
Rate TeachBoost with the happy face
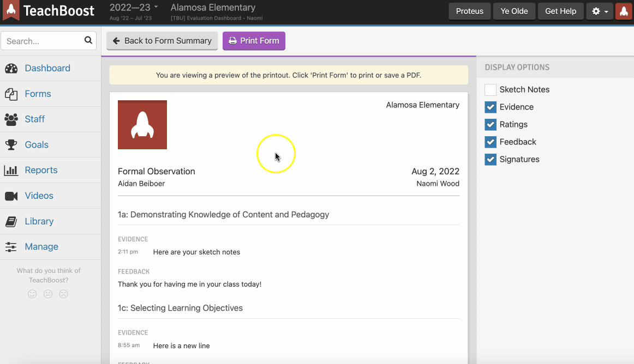(x=32, y=294)
